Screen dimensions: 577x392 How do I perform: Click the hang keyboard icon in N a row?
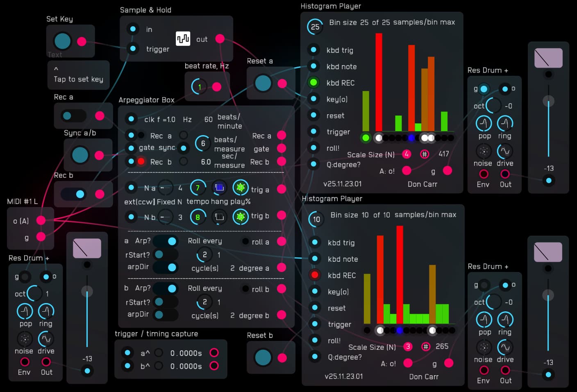[x=219, y=188]
